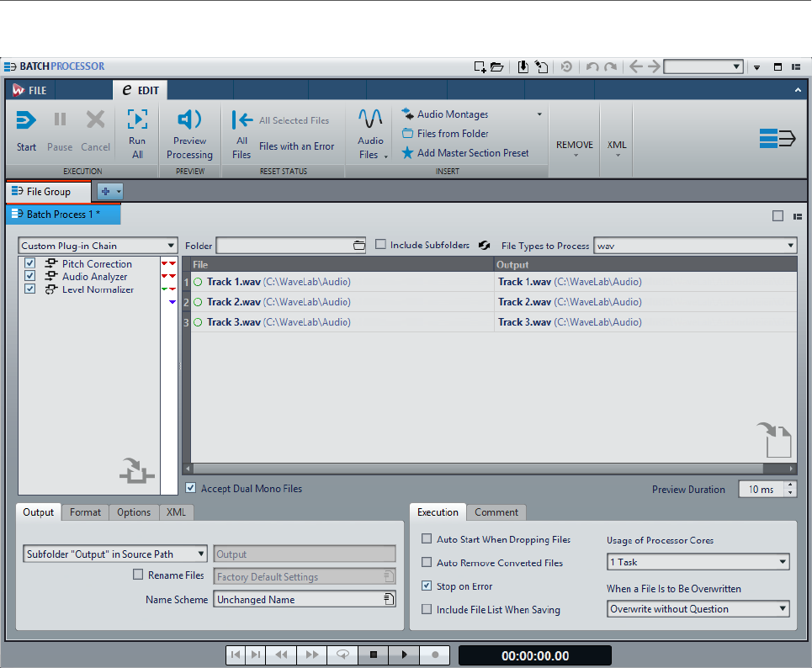Image resolution: width=812 pixels, height=668 pixels.
Task: Insert Files from Folder
Action: (445, 134)
